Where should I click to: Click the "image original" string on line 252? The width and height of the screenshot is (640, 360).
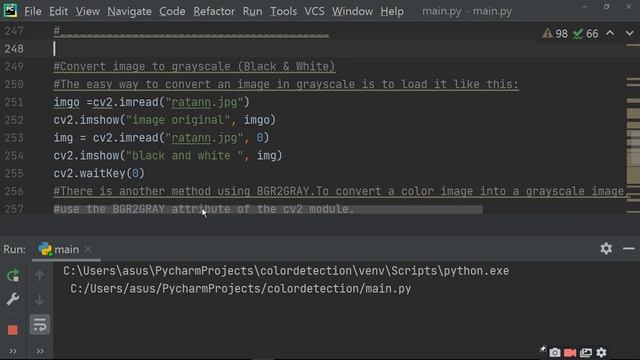point(178,120)
